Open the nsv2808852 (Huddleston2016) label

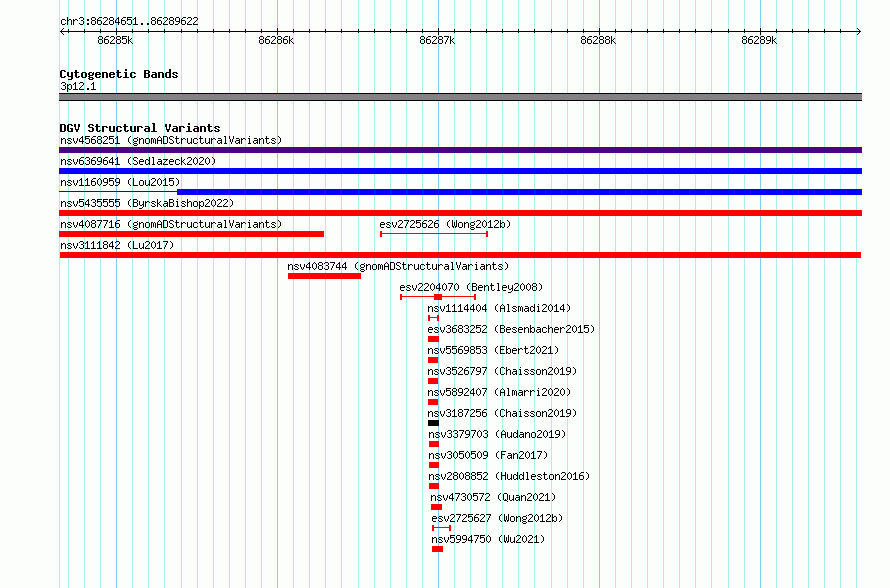509,476
